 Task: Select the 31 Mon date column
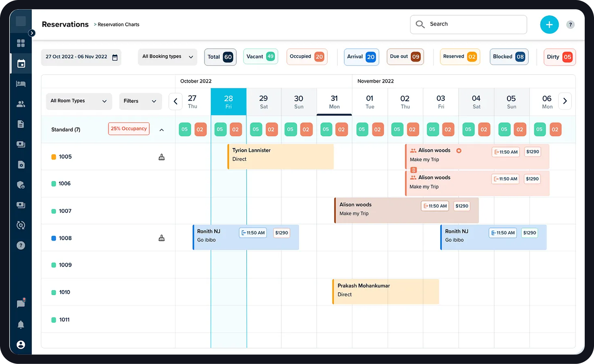(x=334, y=102)
